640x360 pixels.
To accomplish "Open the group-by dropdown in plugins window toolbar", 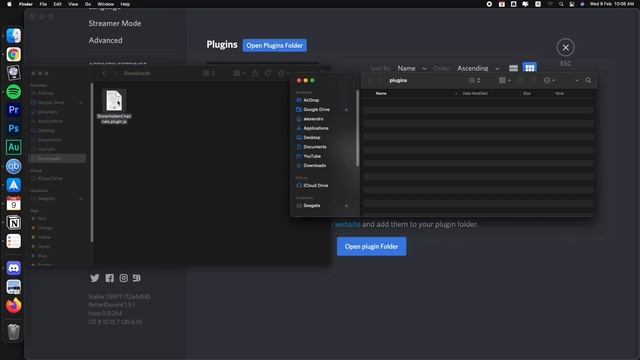I will [505, 80].
